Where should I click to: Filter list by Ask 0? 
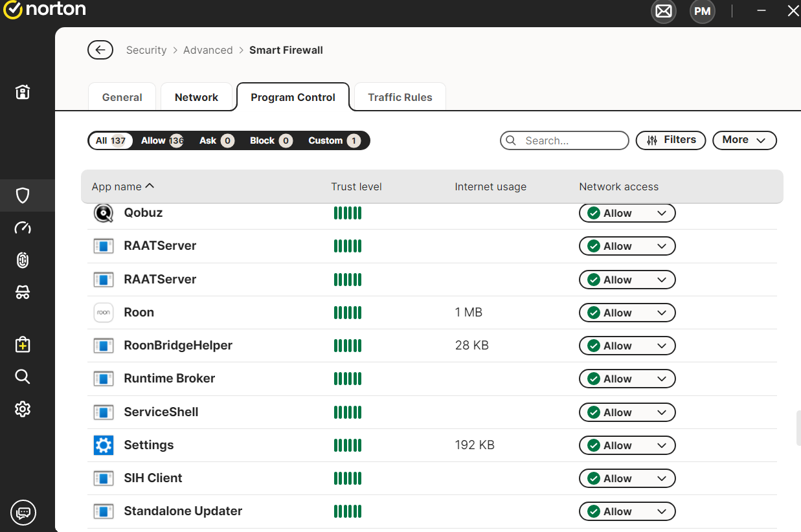217,140
